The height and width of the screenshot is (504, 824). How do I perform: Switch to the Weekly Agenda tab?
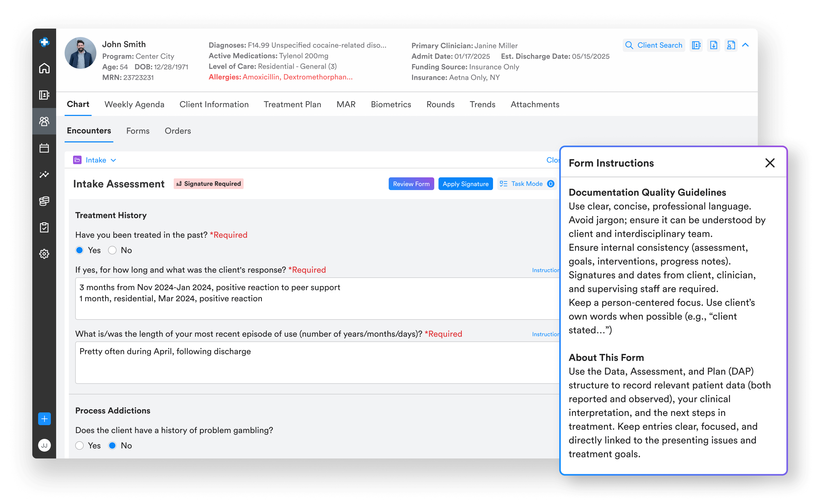coord(134,104)
